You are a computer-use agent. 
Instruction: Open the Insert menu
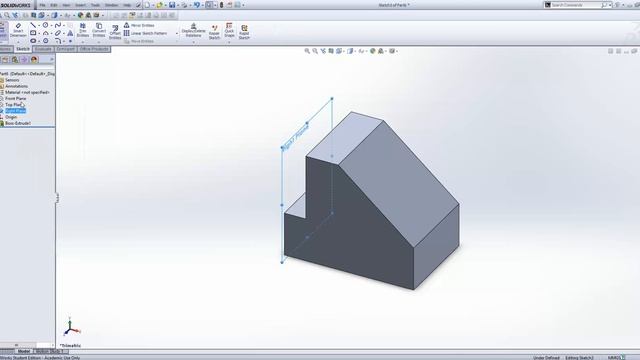(80, 5)
